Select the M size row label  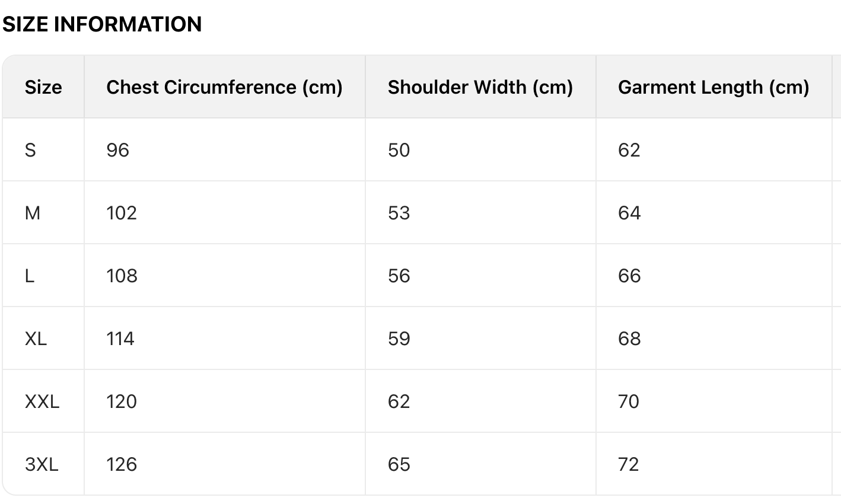tap(33, 213)
